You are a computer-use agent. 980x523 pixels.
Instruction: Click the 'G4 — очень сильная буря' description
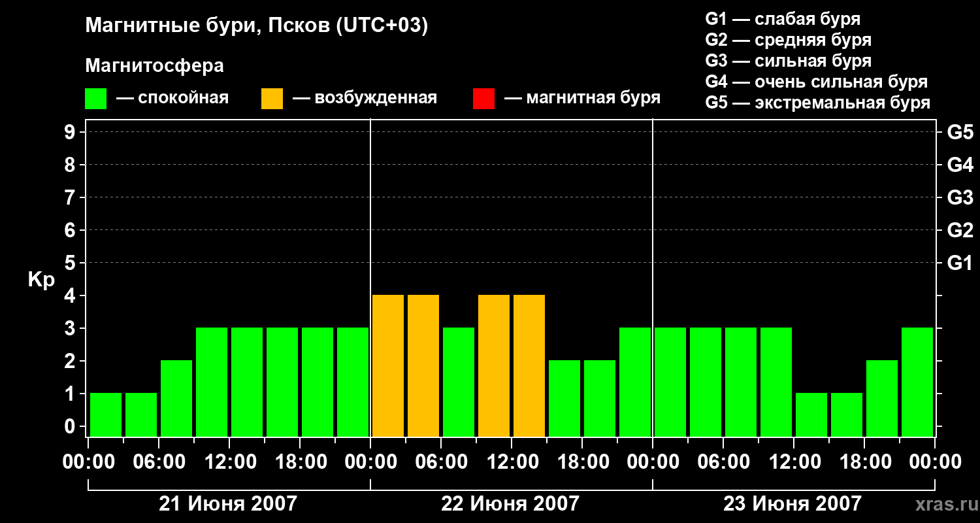pos(817,82)
